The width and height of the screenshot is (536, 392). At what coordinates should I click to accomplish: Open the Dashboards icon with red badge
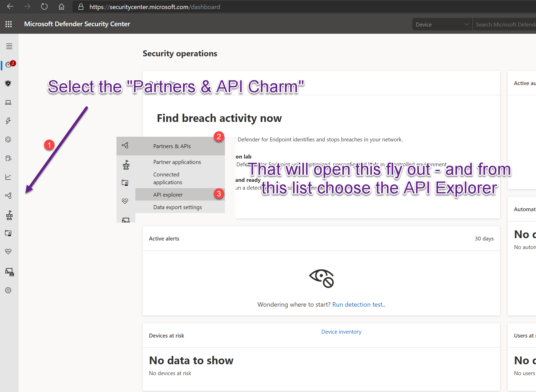[9, 64]
